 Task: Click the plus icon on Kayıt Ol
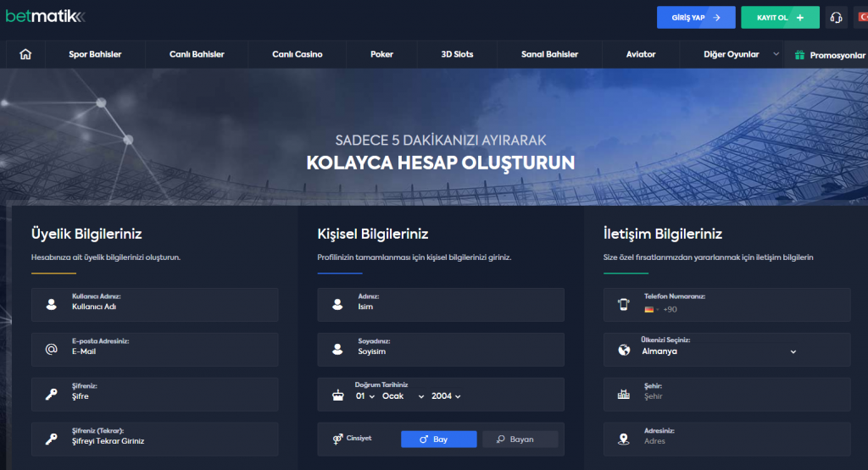800,18
